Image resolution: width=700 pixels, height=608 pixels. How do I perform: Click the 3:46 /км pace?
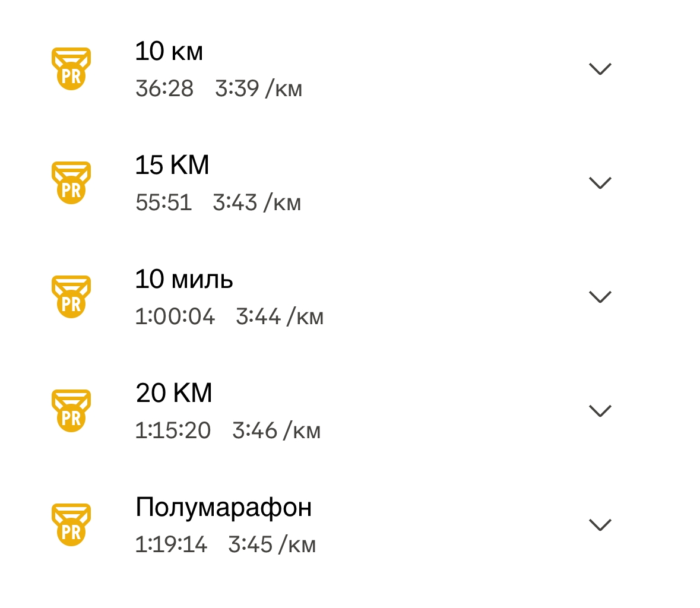tap(276, 431)
